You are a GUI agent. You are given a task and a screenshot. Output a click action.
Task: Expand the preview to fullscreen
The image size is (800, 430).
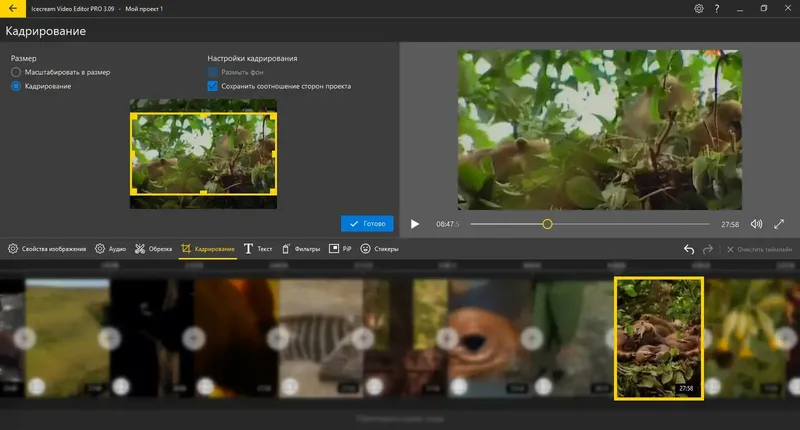(780, 224)
